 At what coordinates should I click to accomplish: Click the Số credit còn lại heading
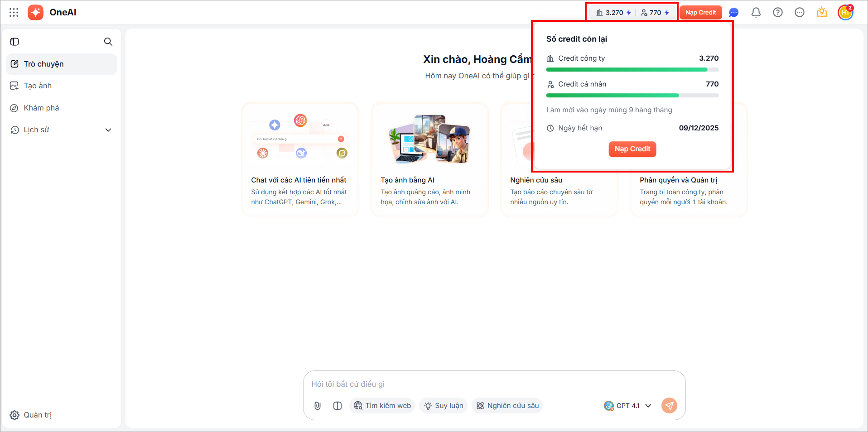coord(577,39)
